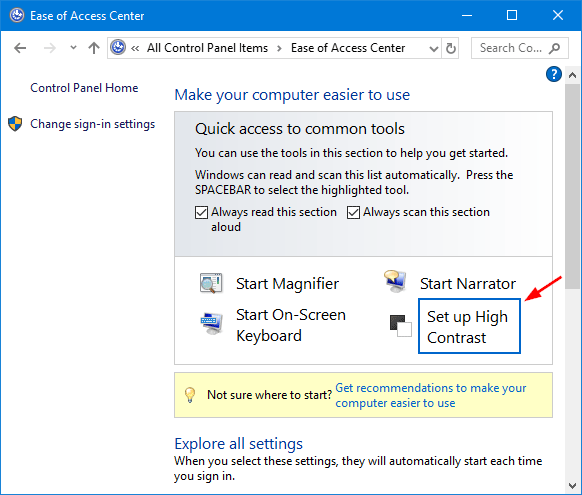Go back with the back arrow

click(20, 48)
